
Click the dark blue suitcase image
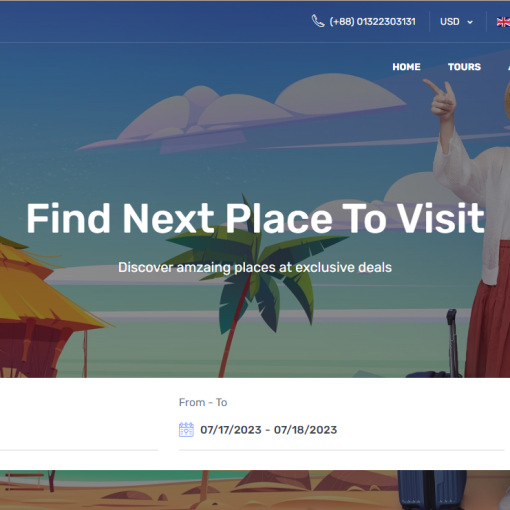tap(433, 488)
